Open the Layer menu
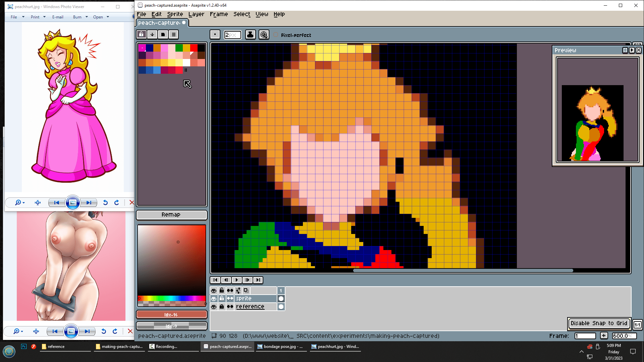644x362 pixels. click(196, 14)
